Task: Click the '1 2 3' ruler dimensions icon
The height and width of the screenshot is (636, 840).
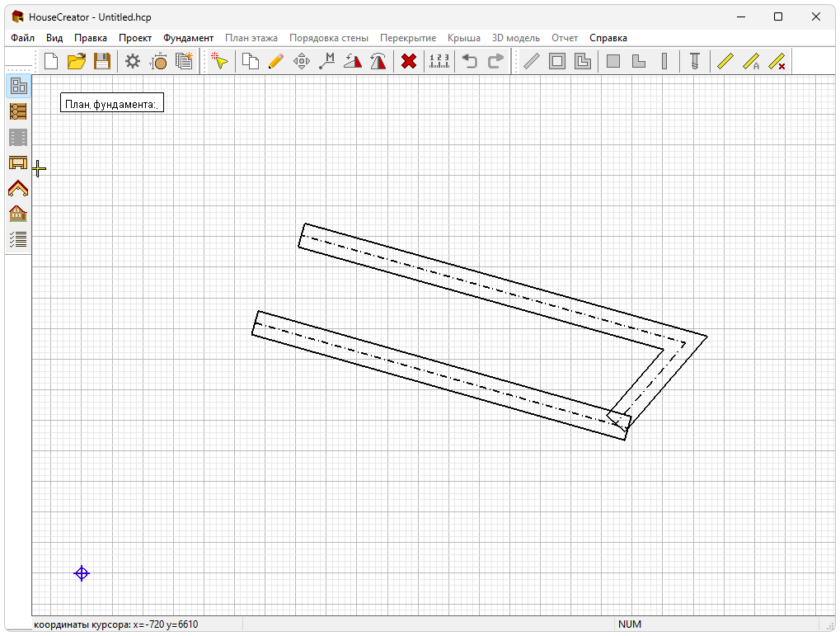Action: [439, 61]
